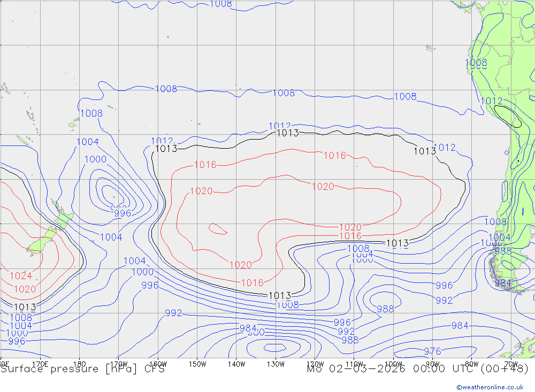The image size is (535, 392).
Task: Click the 160W longitude label
Action: pos(158,364)
